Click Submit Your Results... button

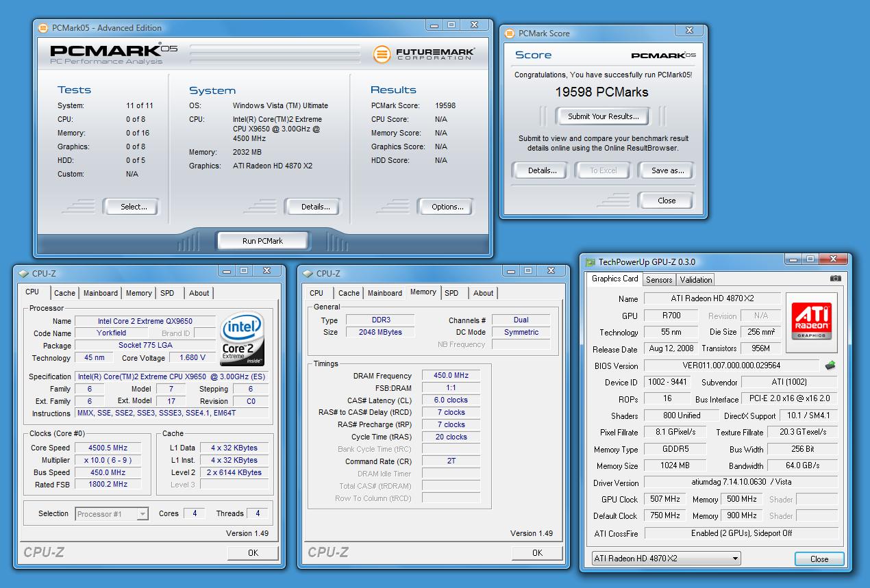point(603,116)
